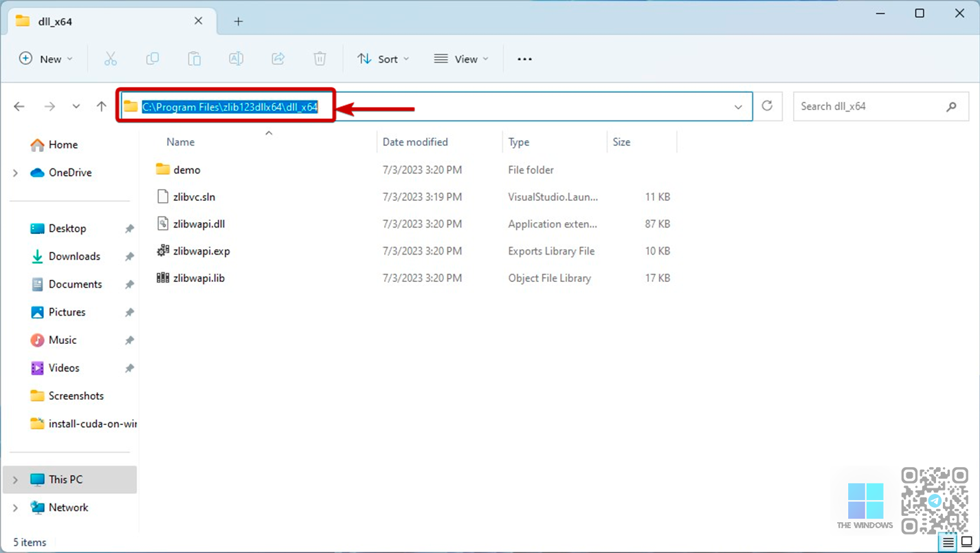Open Downloads in the navigation pane
The width and height of the screenshot is (980, 553).
[74, 256]
